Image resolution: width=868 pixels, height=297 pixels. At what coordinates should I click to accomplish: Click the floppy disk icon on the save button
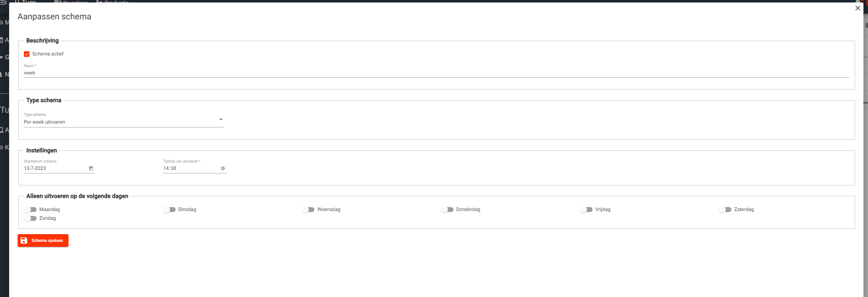[x=24, y=240]
